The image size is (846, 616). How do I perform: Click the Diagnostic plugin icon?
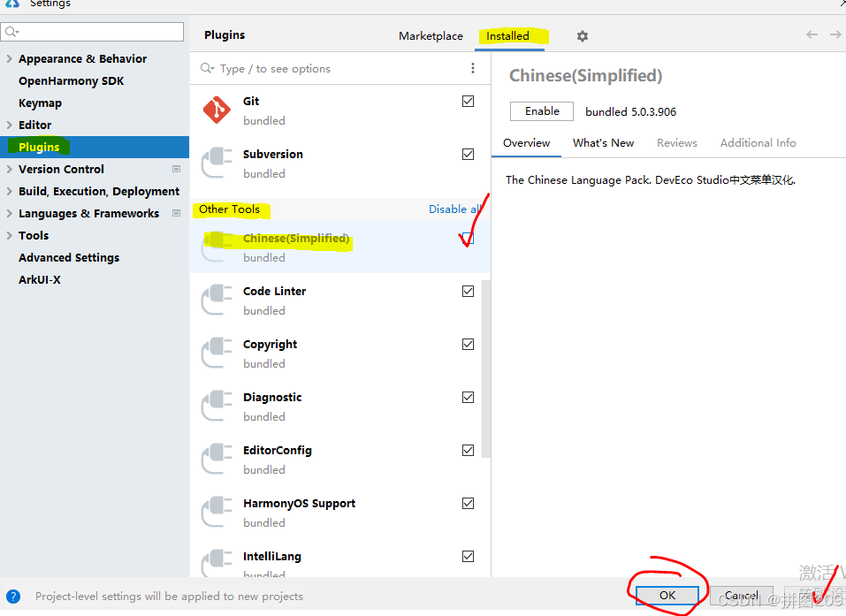pyautogui.click(x=217, y=406)
